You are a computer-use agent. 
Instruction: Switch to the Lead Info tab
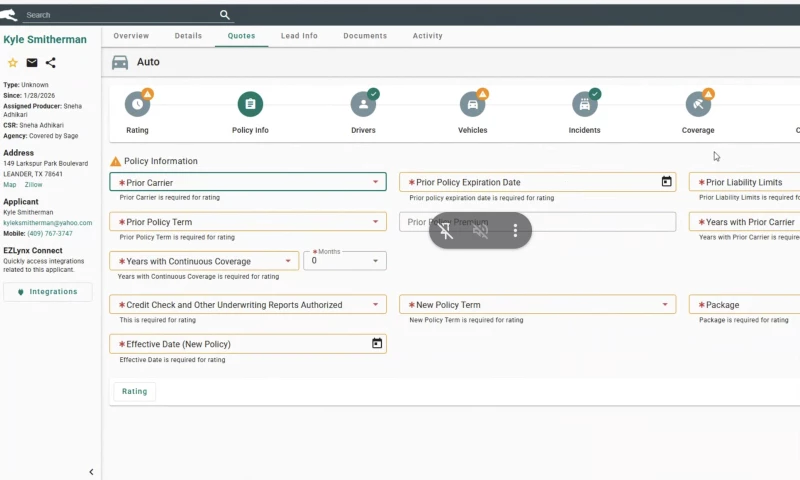[299, 36]
